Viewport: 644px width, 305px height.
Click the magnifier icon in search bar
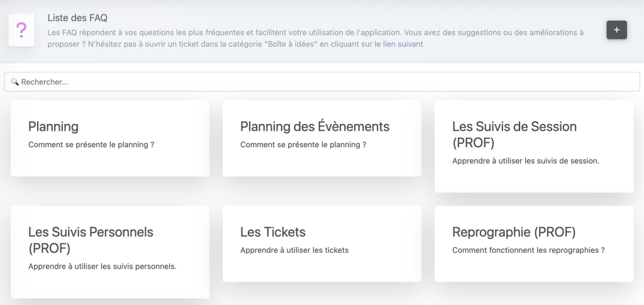tap(15, 82)
